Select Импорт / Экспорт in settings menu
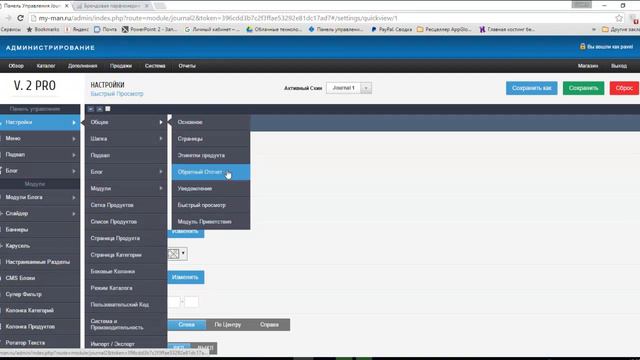The height and width of the screenshot is (360, 640). [126, 344]
